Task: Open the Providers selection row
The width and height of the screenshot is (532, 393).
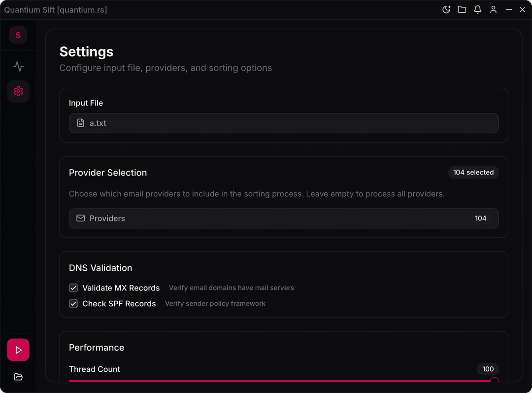Action: coord(284,218)
